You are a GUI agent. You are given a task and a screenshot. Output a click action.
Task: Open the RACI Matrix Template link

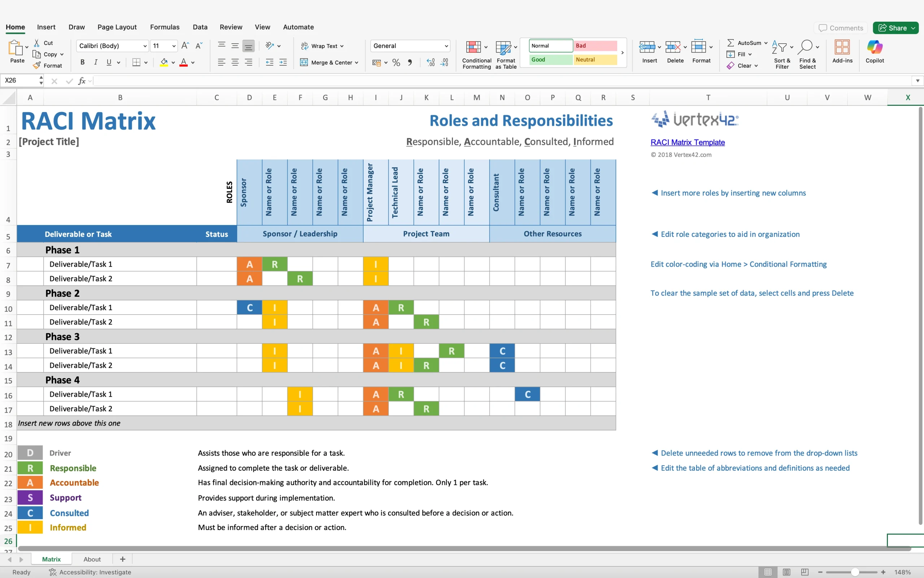[x=687, y=142]
